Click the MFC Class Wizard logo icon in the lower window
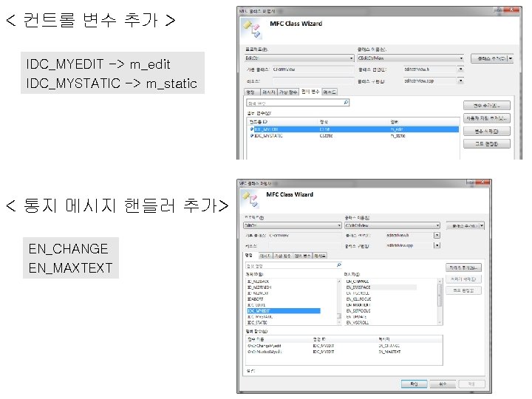The width and height of the screenshot is (532, 399). point(251,199)
